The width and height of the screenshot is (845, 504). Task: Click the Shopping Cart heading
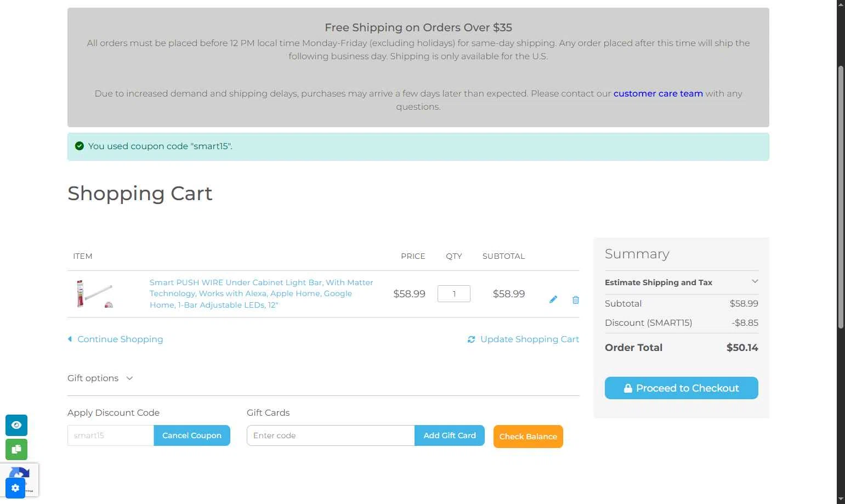click(140, 194)
